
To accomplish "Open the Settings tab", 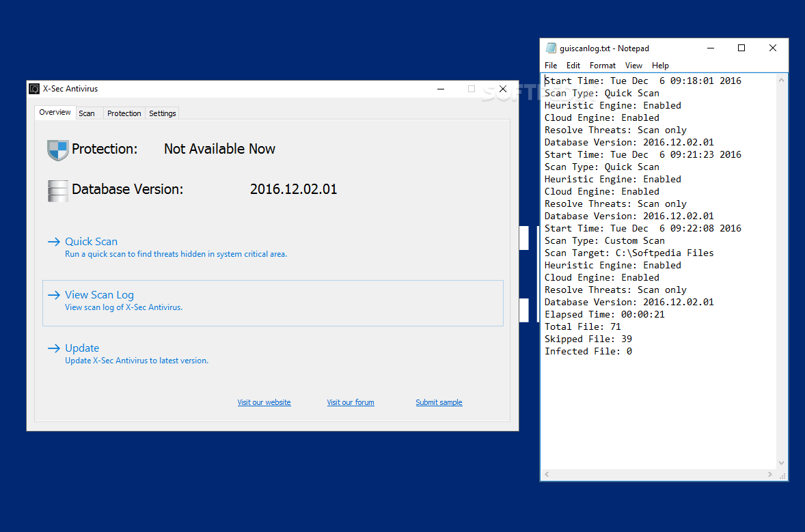I will [x=162, y=113].
